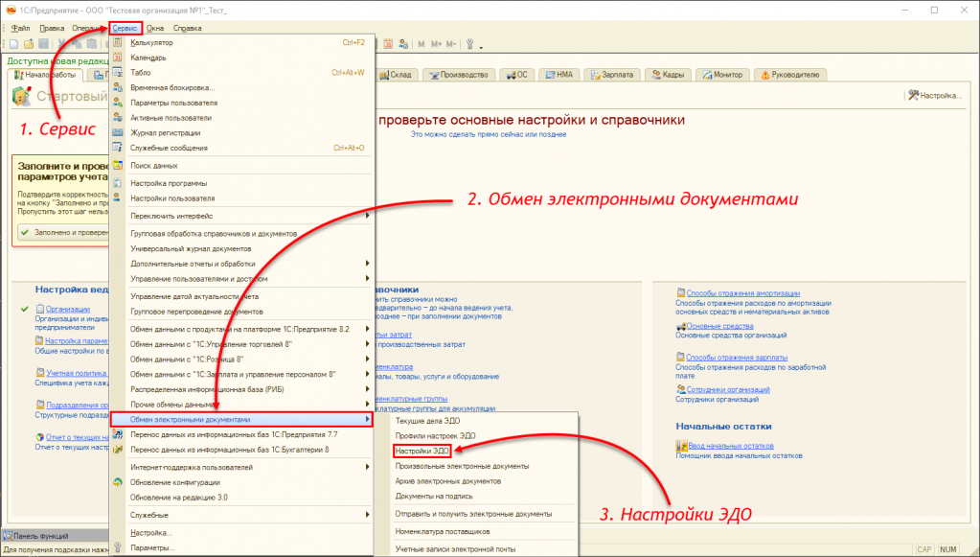The height and width of the screenshot is (557, 980).
Task: Open Табло from the Сервис menu
Action: click(242, 73)
